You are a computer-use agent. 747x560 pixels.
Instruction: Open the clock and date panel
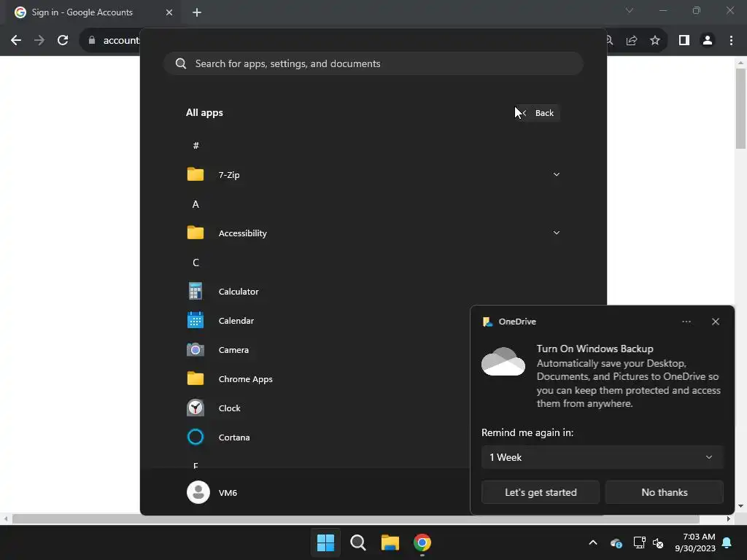coord(695,542)
